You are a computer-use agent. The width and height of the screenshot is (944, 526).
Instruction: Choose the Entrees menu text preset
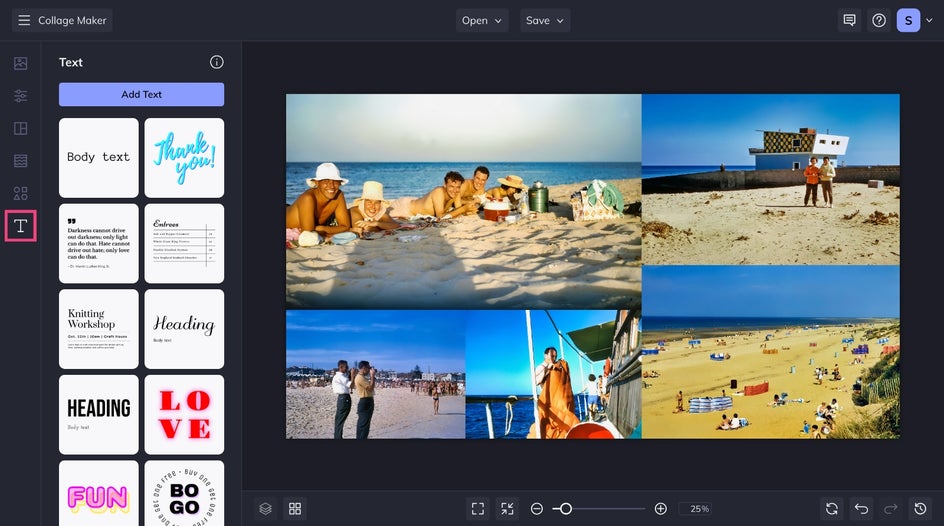184,243
